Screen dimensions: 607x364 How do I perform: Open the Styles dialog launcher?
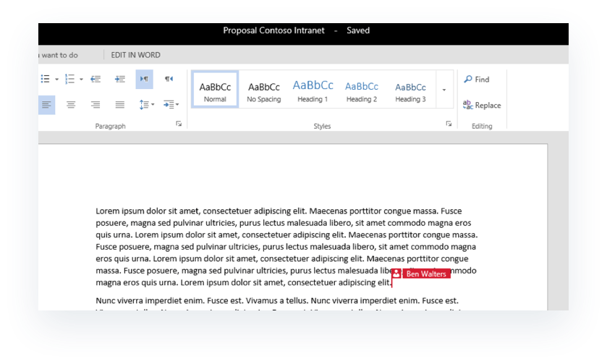point(449,124)
